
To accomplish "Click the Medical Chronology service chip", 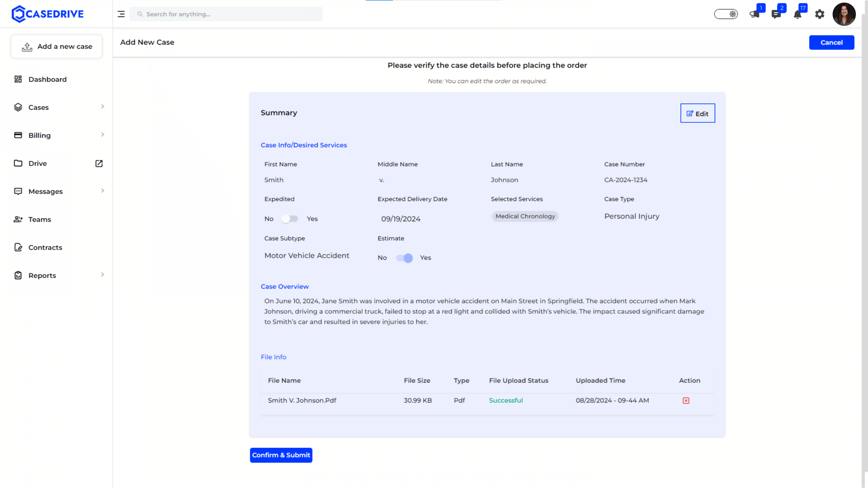I will (x=525, y=216).
